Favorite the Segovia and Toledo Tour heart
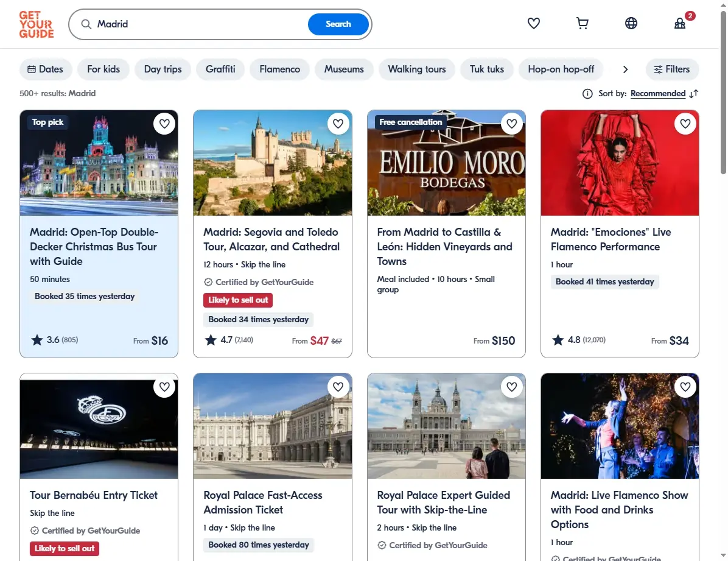Viewport: 728px width, 561px height. click(x=338, y=124)
